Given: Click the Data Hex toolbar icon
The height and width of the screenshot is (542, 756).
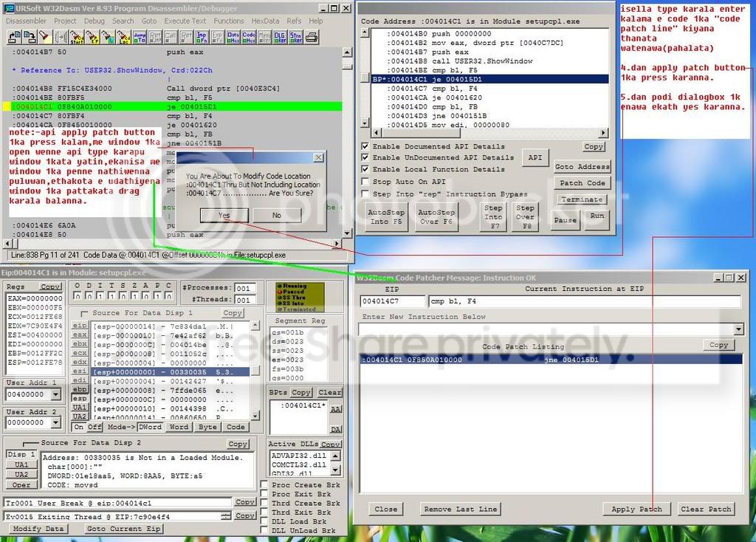Looking at the screenshot, I should (233, 37).
